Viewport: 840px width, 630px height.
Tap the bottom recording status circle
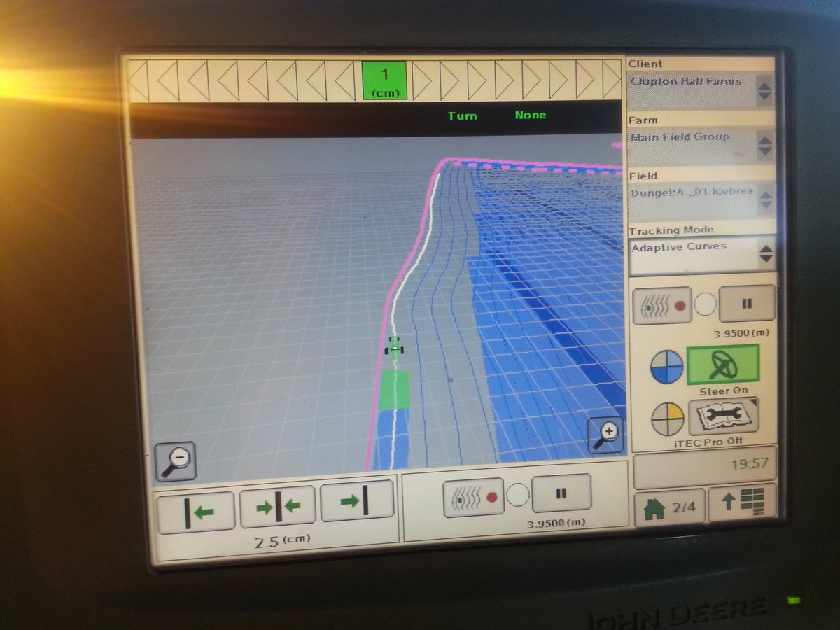pos(517,496)
